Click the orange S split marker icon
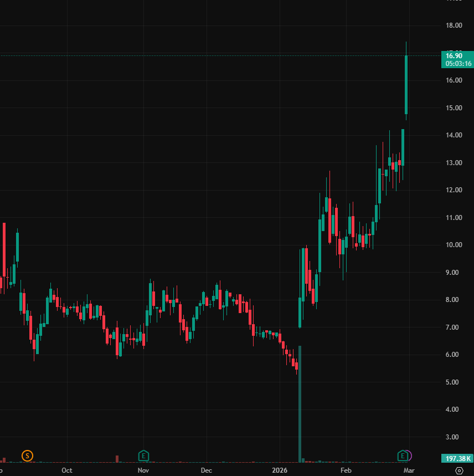474x476 pixels. [x=27, y=455]
